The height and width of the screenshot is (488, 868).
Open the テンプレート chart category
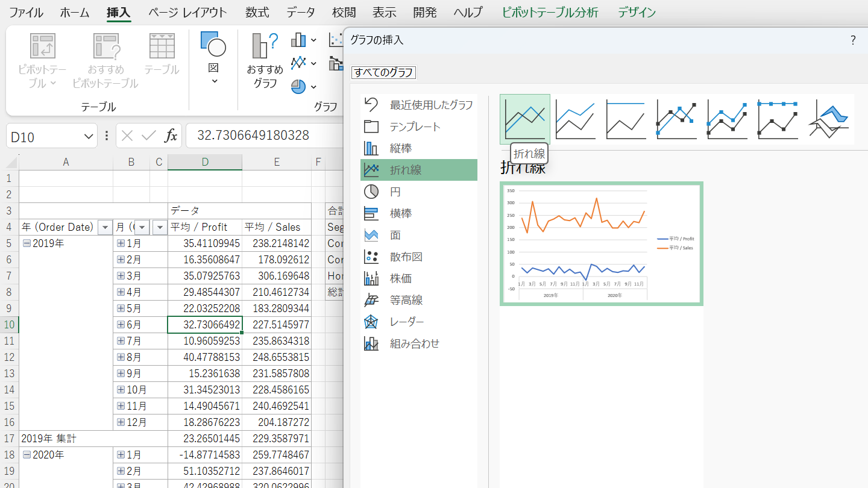pyautogui.click(x=419, y=127)
